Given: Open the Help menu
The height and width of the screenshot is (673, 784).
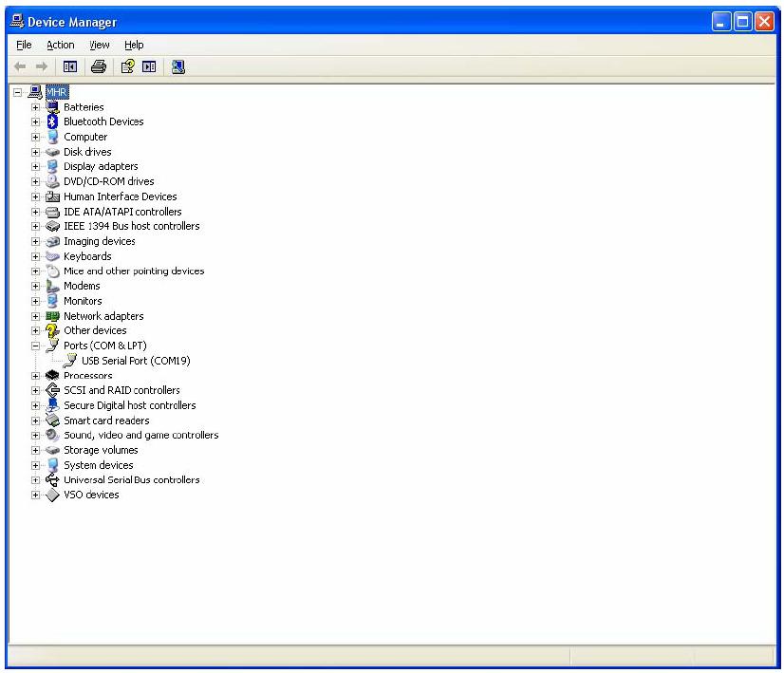Looking at the screenshot, I should [134, 45].
